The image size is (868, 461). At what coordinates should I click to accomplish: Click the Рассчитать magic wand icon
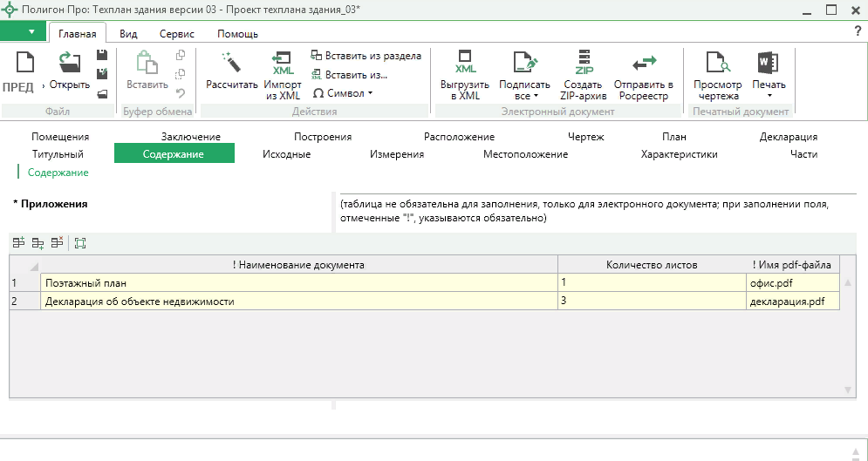pos(231,64)
